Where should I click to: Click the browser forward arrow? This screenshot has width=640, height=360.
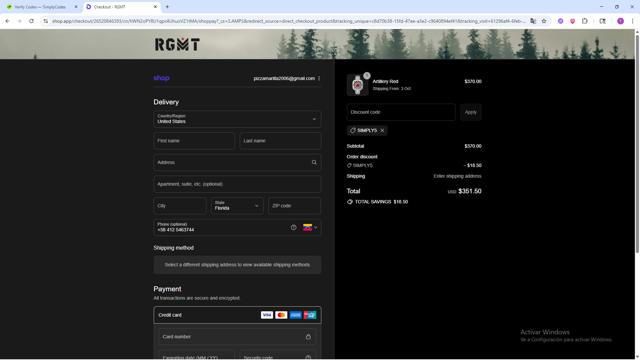19,21
